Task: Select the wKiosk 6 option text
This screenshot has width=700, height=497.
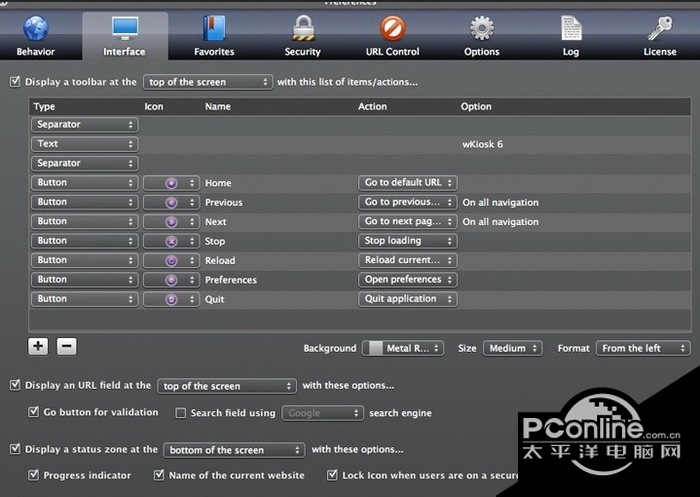Action: [x=482, y=144]
